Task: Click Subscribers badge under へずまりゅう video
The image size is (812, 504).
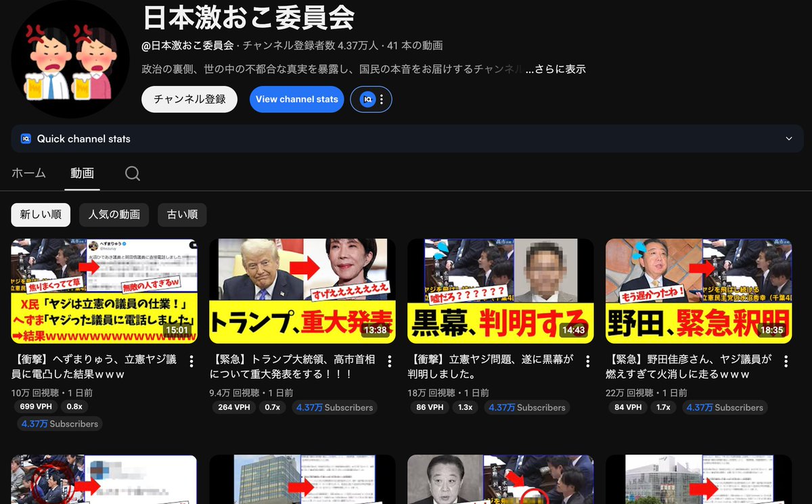Action: [x=60, y=423]
